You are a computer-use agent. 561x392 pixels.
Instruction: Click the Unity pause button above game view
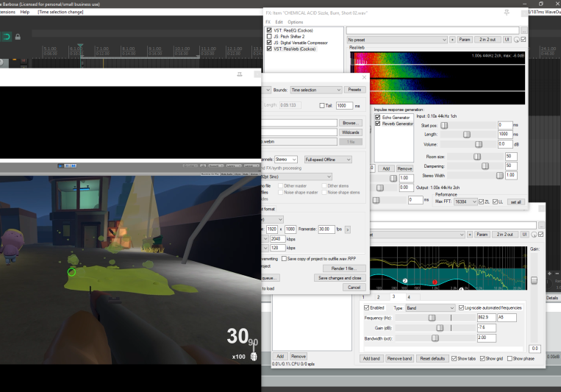pyautogui.click(x=67, y=165)
